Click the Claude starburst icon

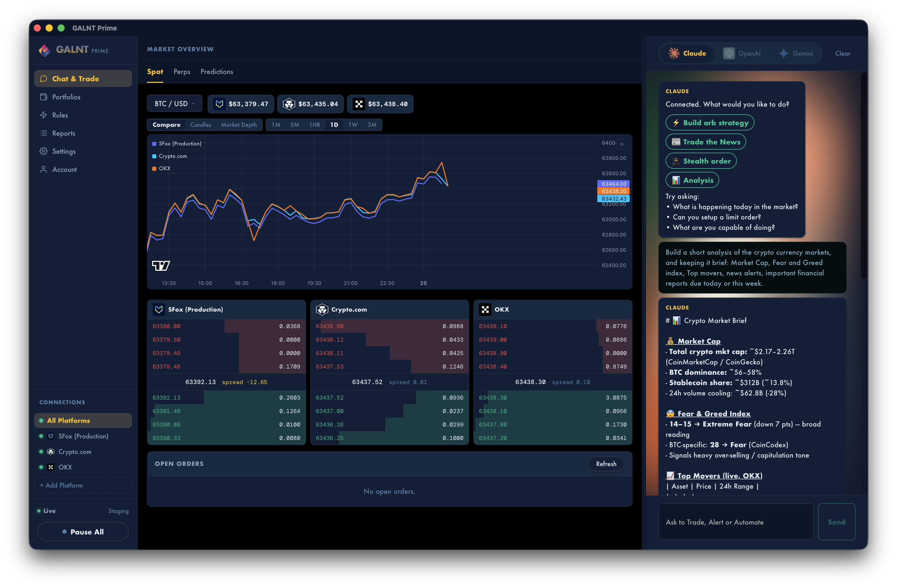674,54
